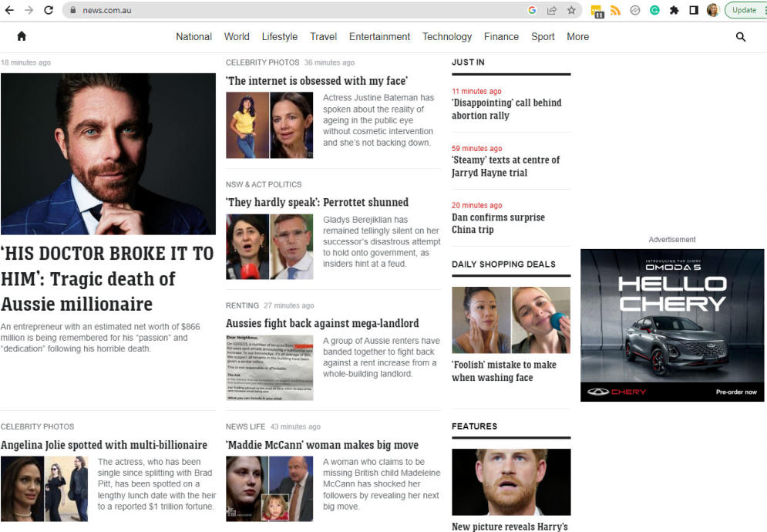Image resolution: width=767 pixels, height=532 pixels.
Task: Select the Finance navigation item
Action: coord(501,36)
